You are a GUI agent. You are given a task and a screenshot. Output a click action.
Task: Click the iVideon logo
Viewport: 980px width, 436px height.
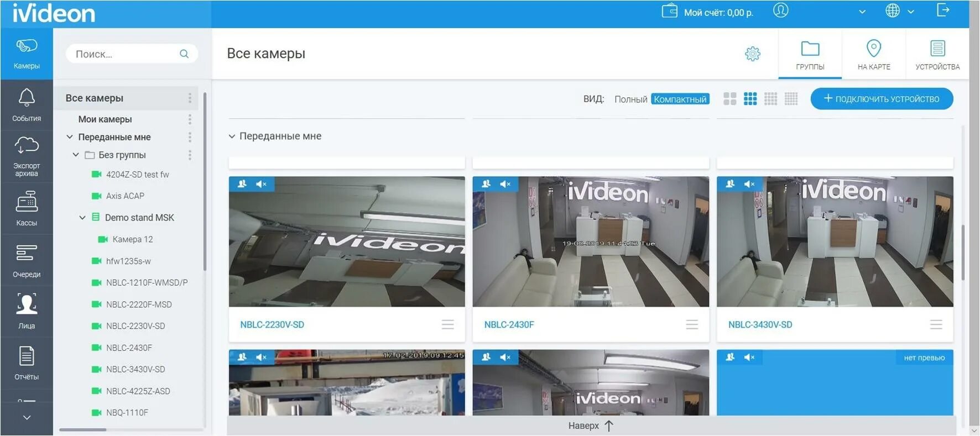(x=54, y=13)
